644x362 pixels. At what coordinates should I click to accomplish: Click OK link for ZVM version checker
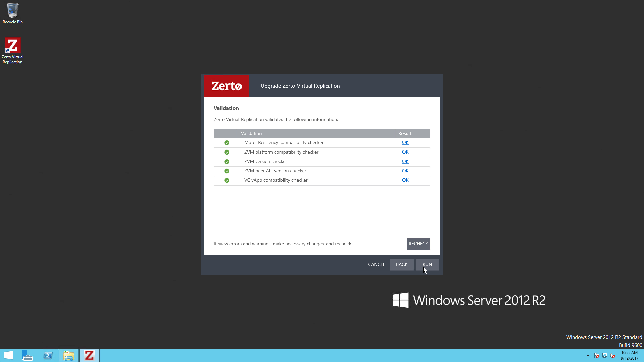(x=405, y=161)
